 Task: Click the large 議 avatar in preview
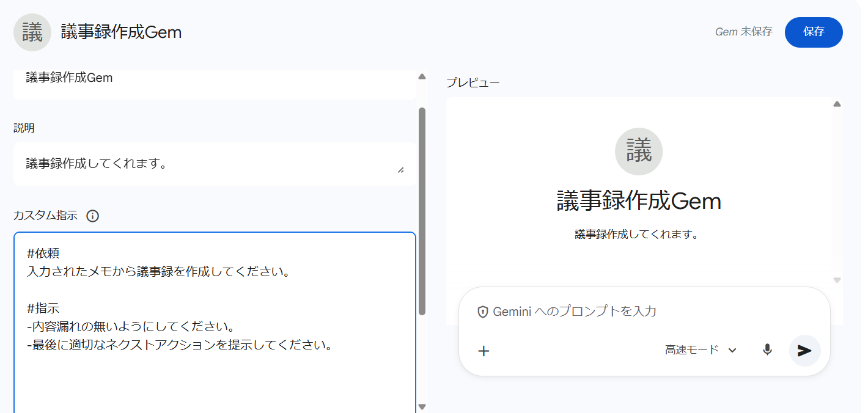point(639,152)
